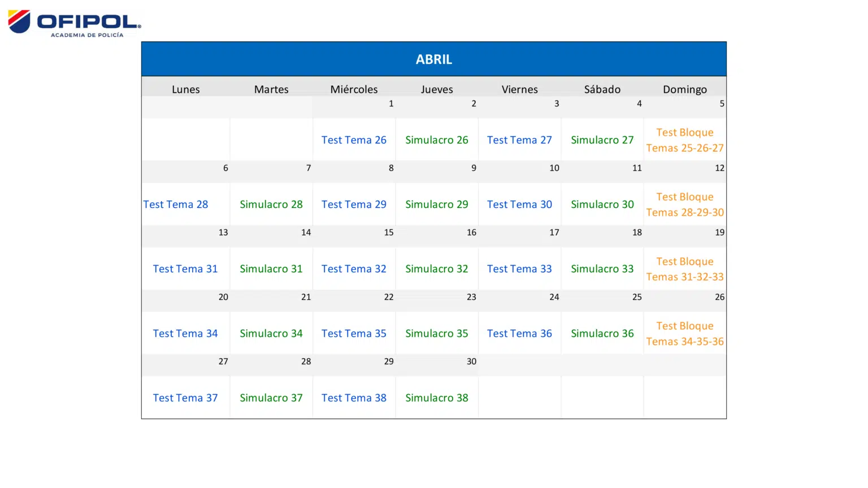Open the Simulacro 26 entry
The width and height of the screenshot is (868, 488).
click(436, 140)
